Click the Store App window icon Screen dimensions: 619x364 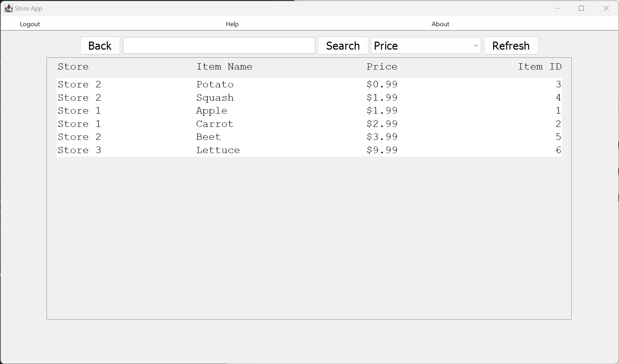[8, 8]
